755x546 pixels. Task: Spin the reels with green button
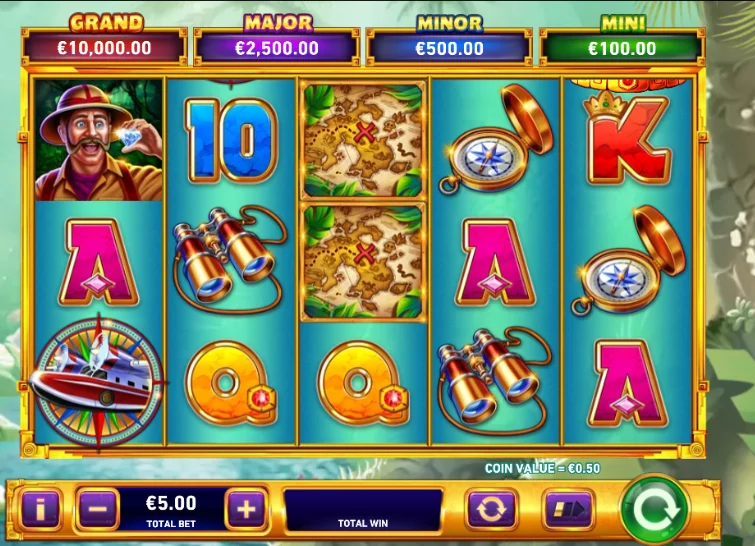(655, 509)
